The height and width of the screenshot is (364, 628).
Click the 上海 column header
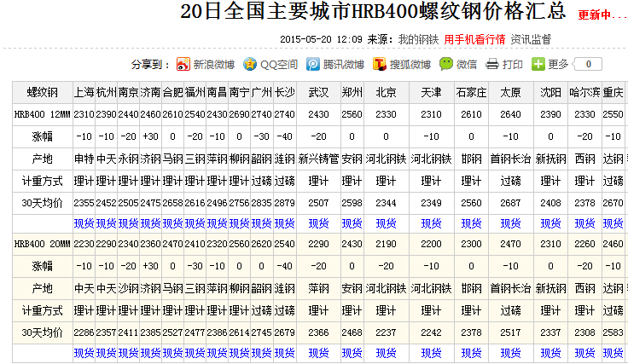[84, 92]
